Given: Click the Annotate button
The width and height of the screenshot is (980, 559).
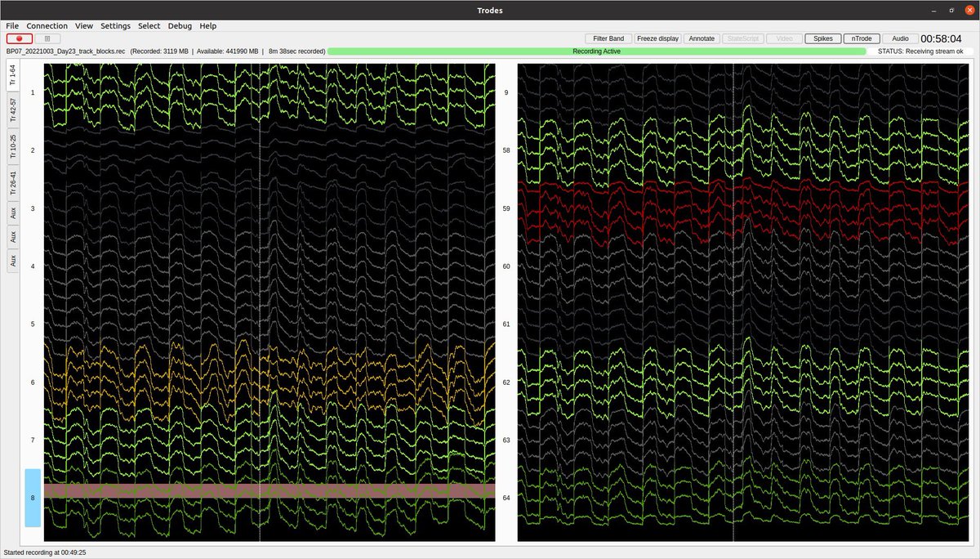Looking at the screenshot, I should 702,38.
